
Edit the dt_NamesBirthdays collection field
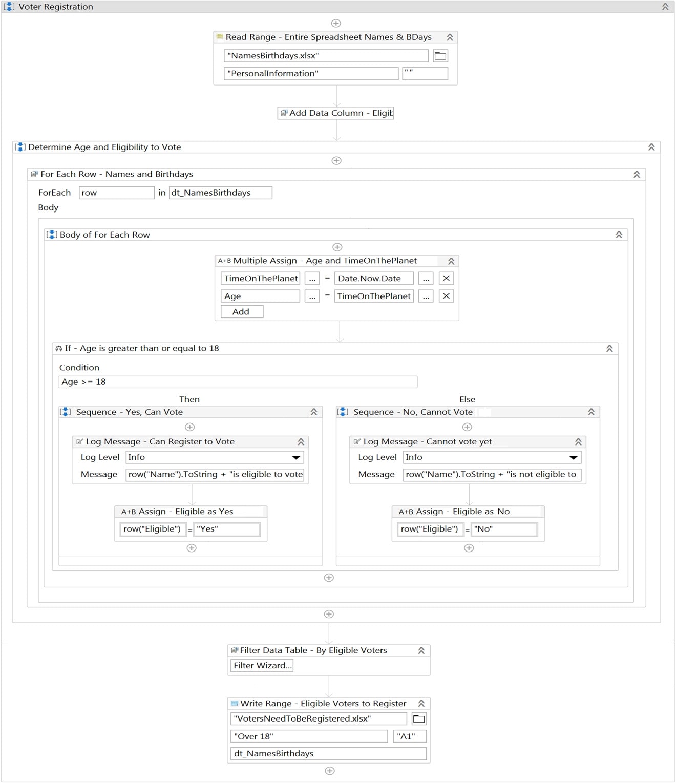[x=221, y=193]
